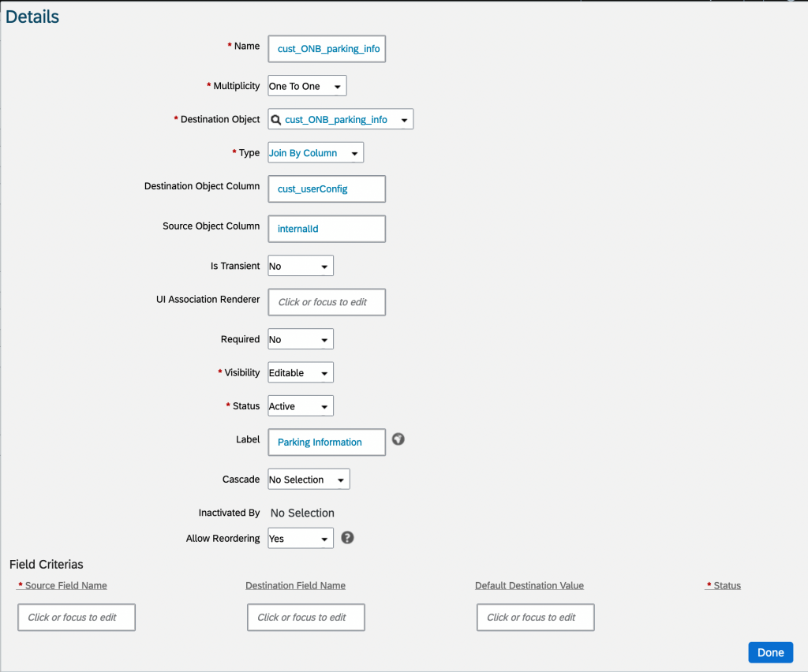Open the Required dropdown

pos(301,339)
